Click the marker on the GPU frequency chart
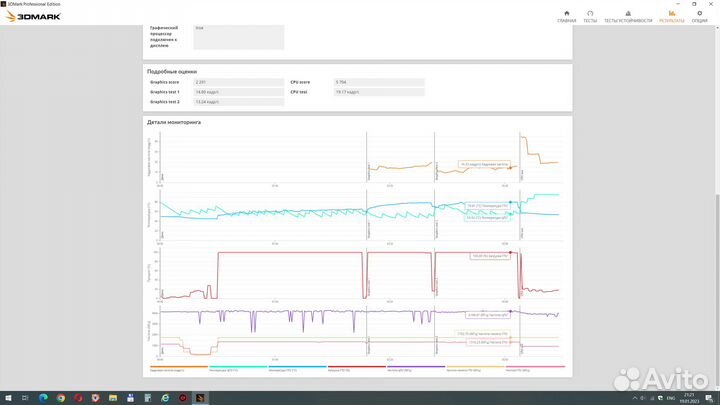The height and width of the screenshot is (405, 720). (510, 311)
